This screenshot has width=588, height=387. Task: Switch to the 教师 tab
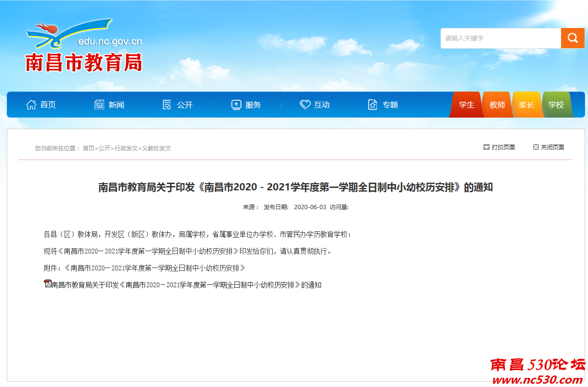click(x=497, y=104)
